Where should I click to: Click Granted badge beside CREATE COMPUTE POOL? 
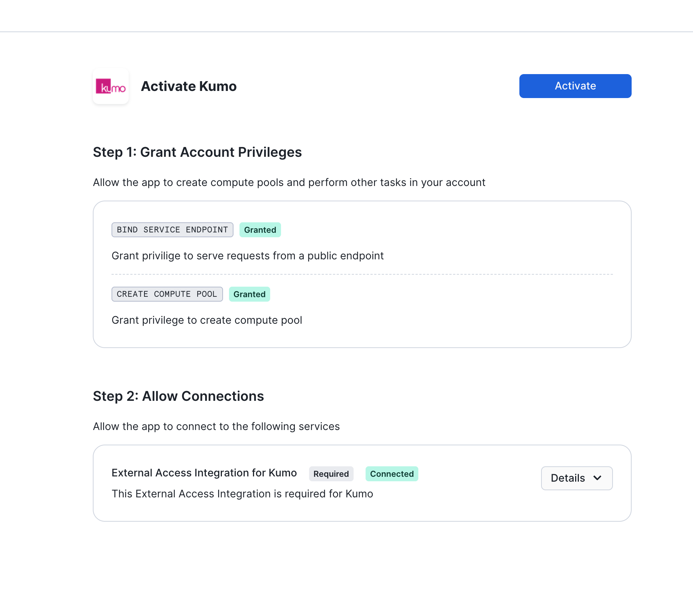pyautogui.click(x=250, y=294)
